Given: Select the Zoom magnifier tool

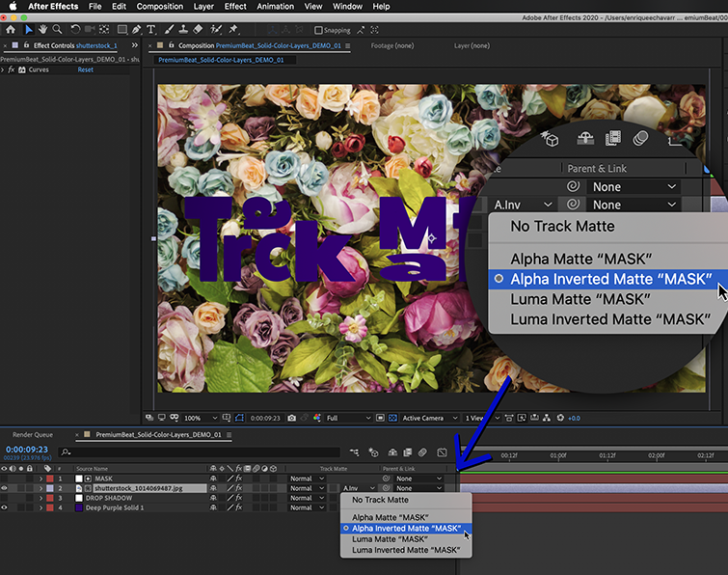Looking at the screenshot, I should point(58,30).
